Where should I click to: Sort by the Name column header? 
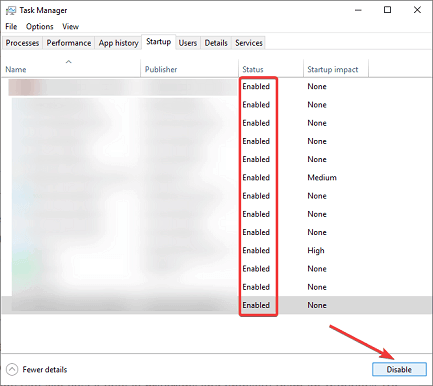tap(71, 69)
